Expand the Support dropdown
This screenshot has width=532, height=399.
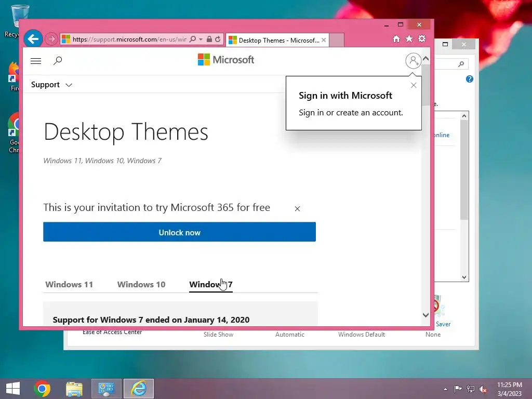51,85
